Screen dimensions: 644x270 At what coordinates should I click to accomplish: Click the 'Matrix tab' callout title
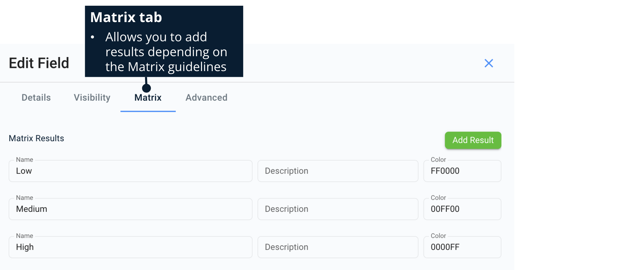point(126,17)
